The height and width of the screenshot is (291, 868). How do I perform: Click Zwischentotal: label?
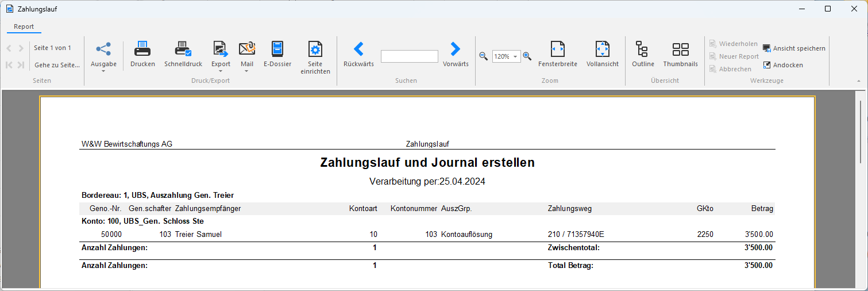(x=574, y=248)
